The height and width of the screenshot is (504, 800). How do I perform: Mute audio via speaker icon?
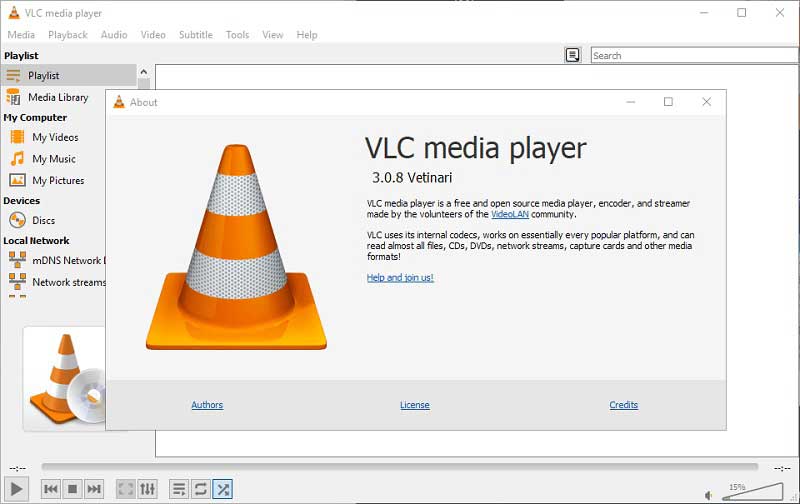click(x=708, y=495)
